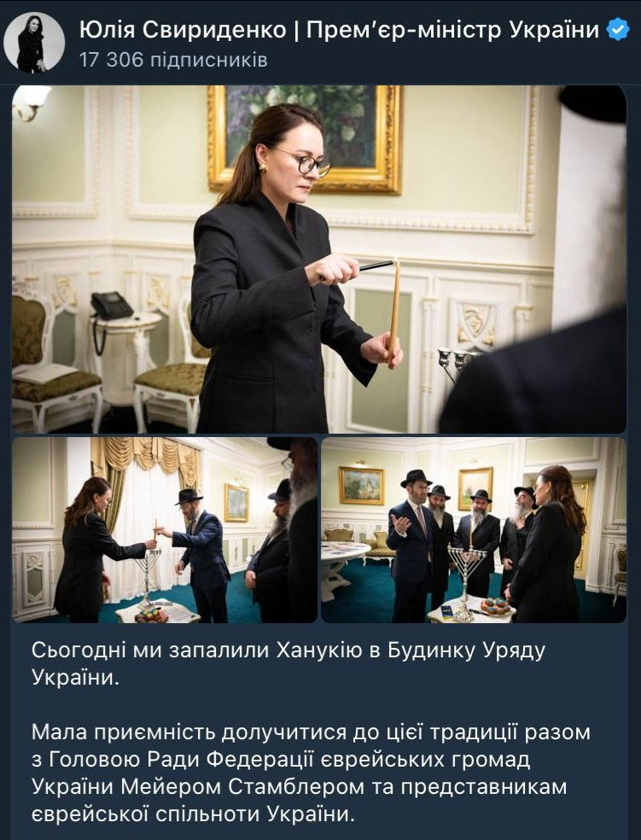This screenshot has height=840, width=641.
Task: Open the channel's round profile avatar
Action: (x=34, y=43)
